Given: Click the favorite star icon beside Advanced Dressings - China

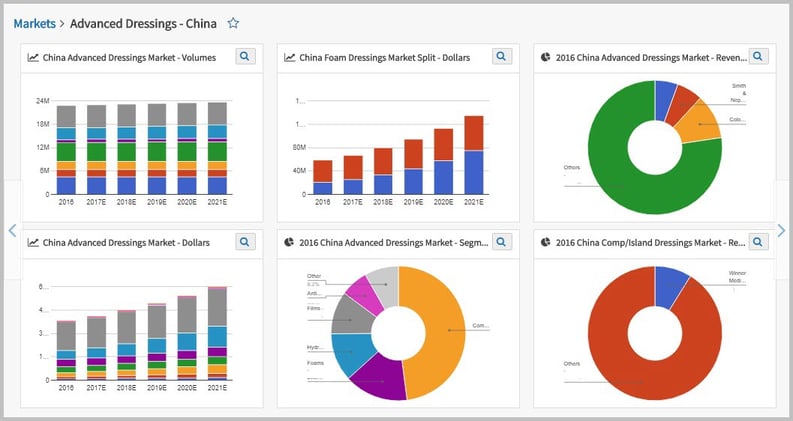Looking at the screenshot, I should pos(233,23).
